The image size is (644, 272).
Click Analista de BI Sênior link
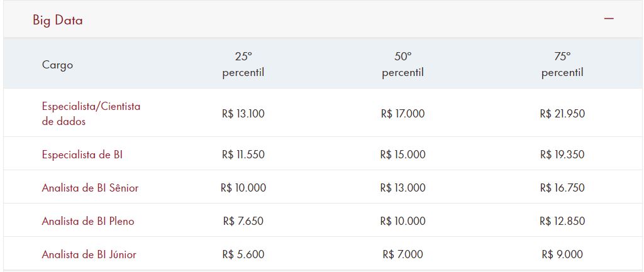[x=90, y=188]
